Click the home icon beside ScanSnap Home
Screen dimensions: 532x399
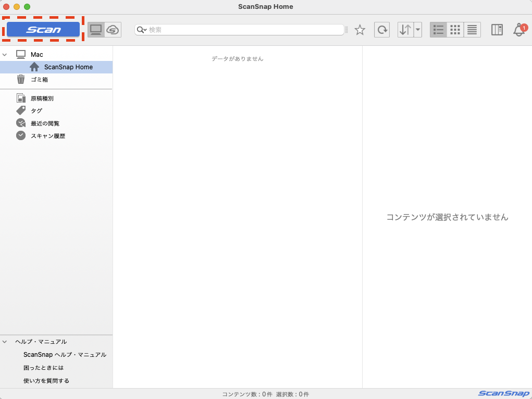34,67
